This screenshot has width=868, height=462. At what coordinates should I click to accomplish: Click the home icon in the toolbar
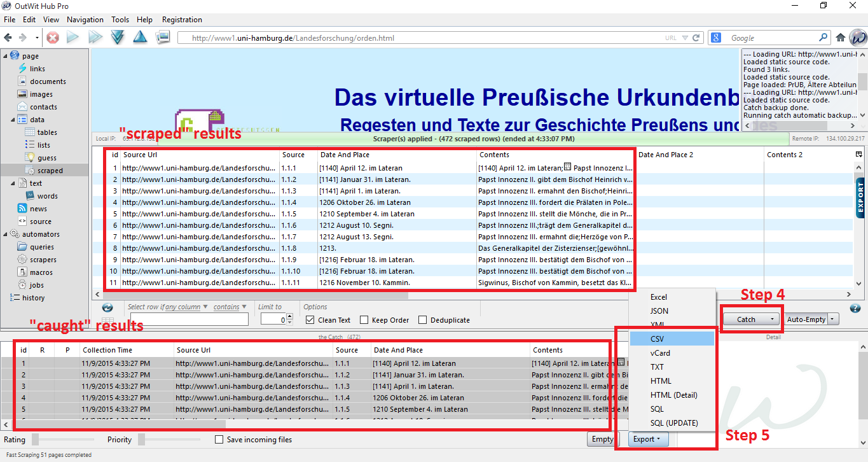841,38
